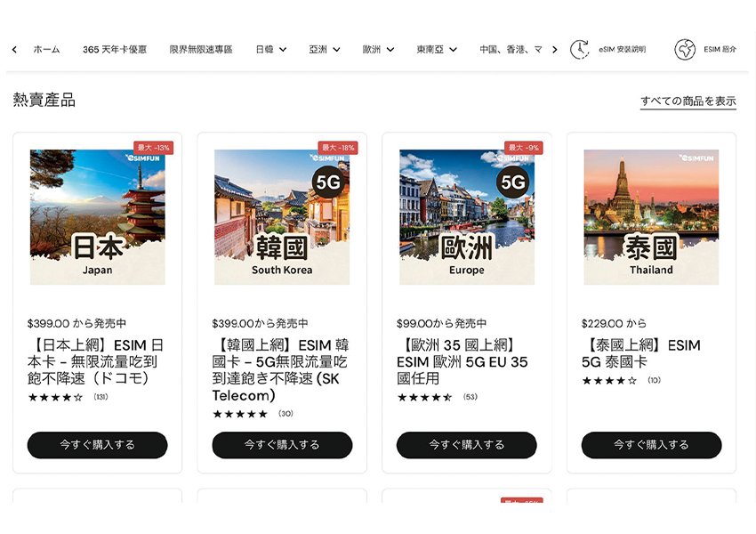Open the Thailand product thumbnail image
756x534 pixels.
coord(651,216)
